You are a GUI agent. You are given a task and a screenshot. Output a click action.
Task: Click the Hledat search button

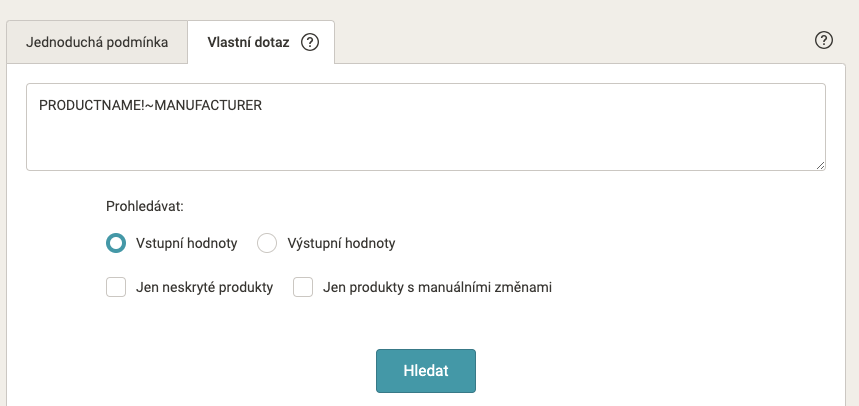426,371
